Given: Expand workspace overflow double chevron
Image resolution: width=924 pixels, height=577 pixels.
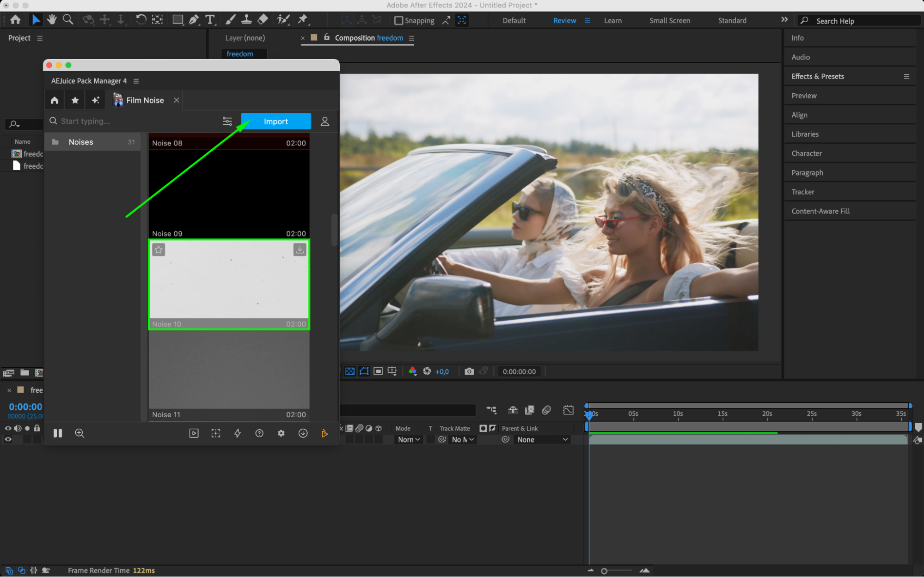Looking at the screenshot, I should (784, 20).
